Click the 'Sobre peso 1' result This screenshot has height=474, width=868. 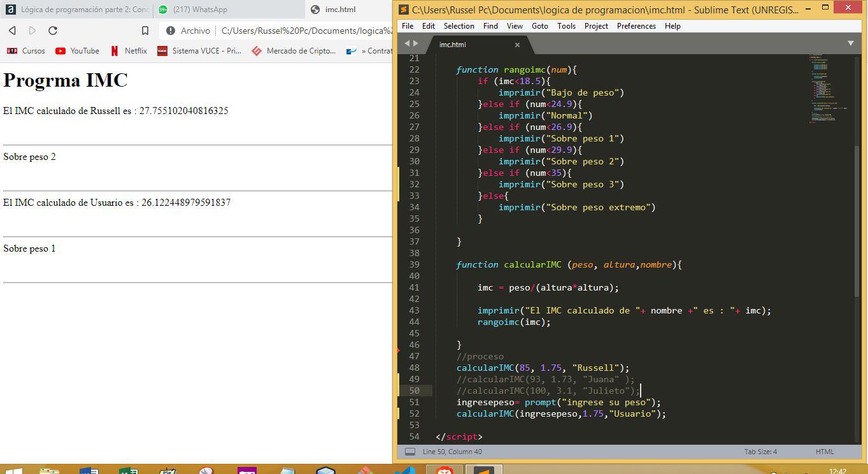click(x=29, y=248)
